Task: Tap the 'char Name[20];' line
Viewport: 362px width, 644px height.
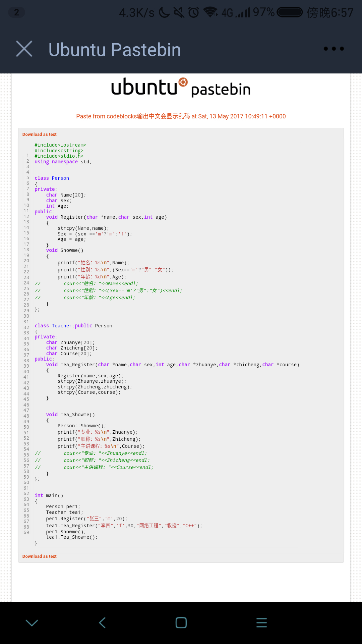Action: [x=66, y=195]
